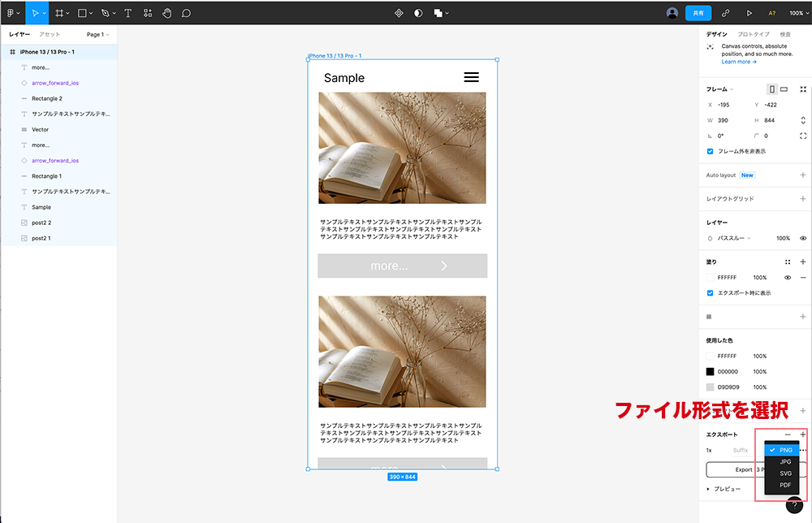Click the hamburger menu icon in the design

[x=471, y=77]
